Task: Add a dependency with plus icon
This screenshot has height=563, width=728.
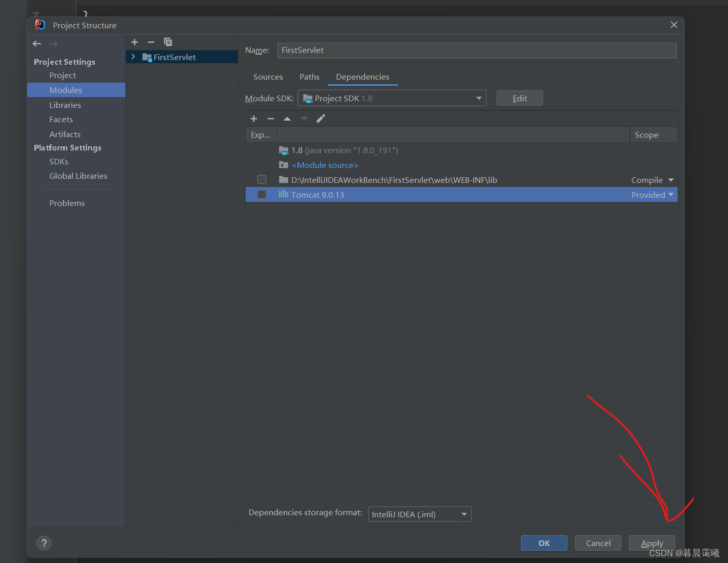Action: click(254, 119)
